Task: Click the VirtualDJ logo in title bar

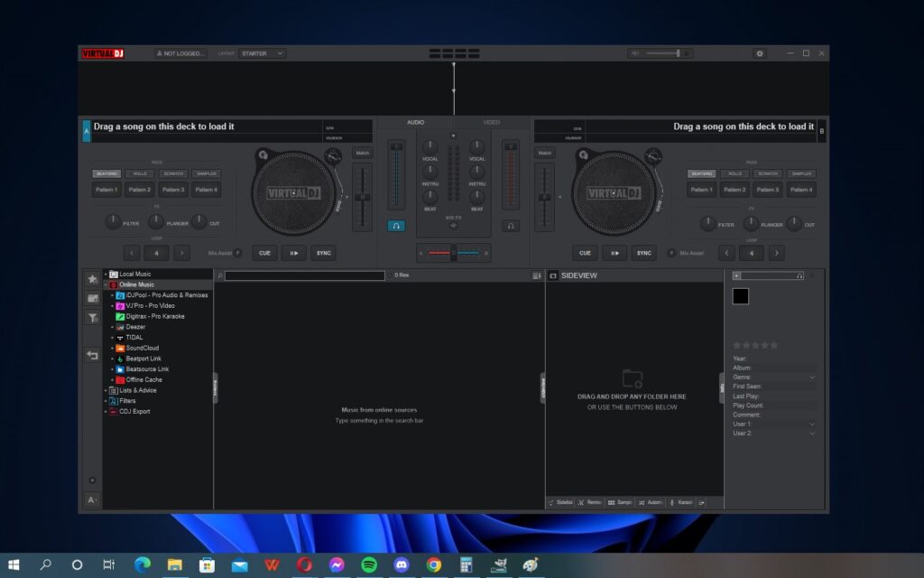Action: [103, 53]
